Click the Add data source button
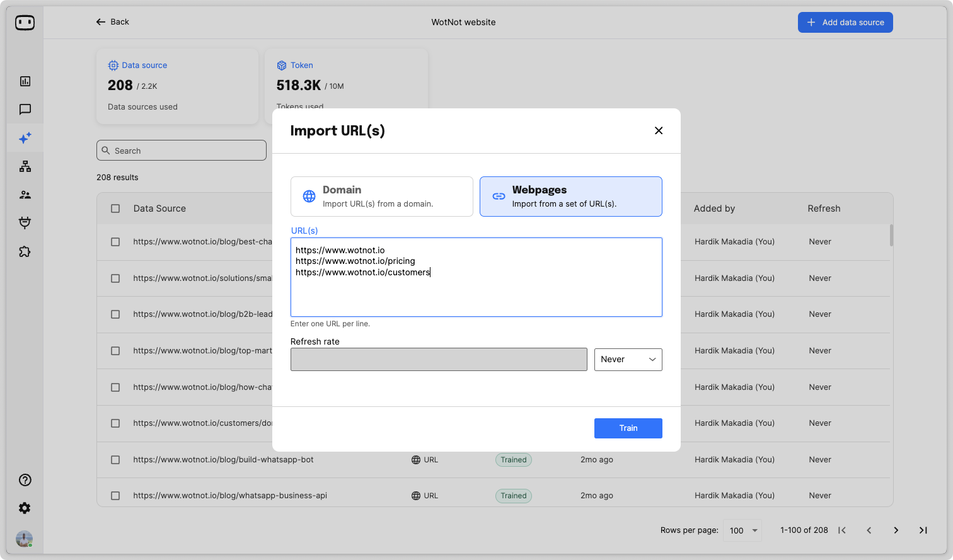The width and height of the screenshot is (953, 560). (x=845, y=23)
